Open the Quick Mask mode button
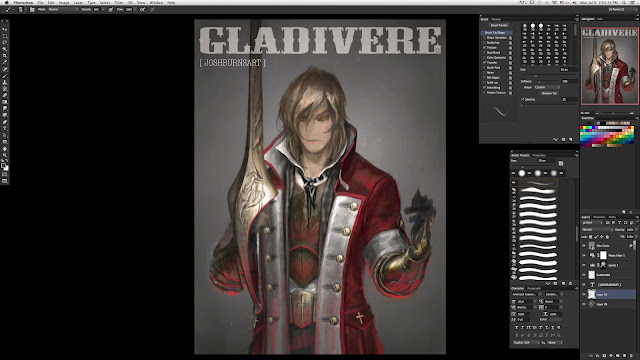 point(4,175)
